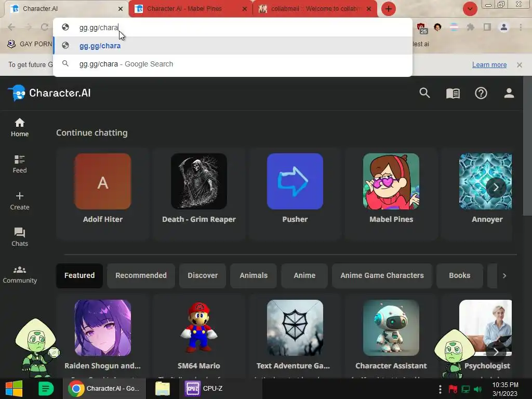Open the character book icon in header
This screenshot has width=532, height=399.
(x=453, y=94)
